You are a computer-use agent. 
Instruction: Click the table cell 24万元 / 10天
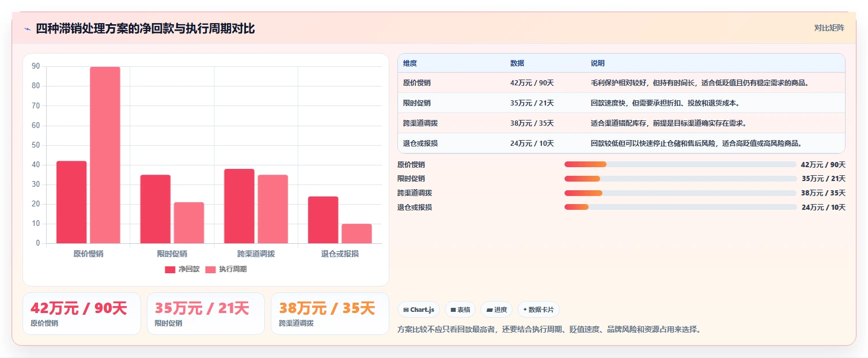point(532,144)
